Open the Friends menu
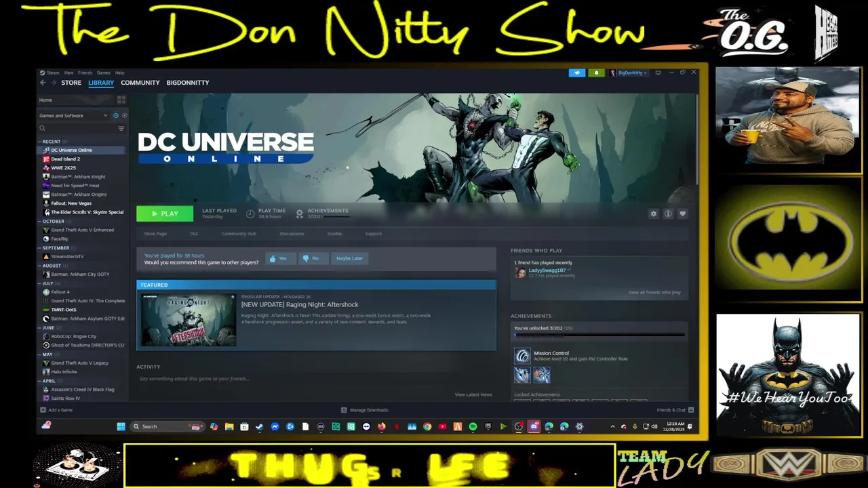The image size is (868, 488). (x=85, y=73)
